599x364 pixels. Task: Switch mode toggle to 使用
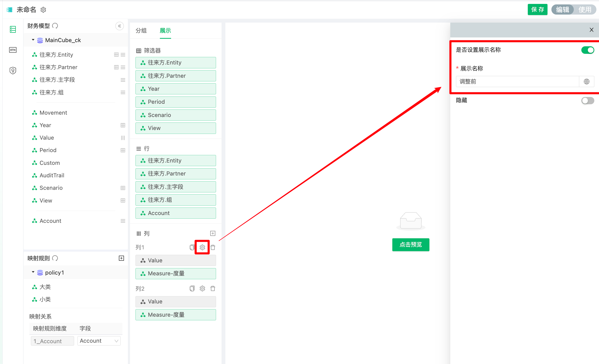pyautogui.click(x=585, y=10)
